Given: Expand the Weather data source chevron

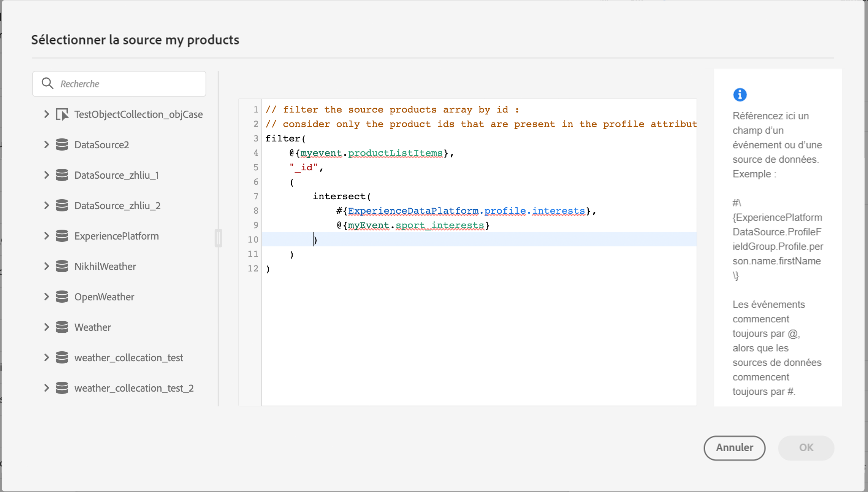Looking at the screenshot, I should tap(46, 327).
